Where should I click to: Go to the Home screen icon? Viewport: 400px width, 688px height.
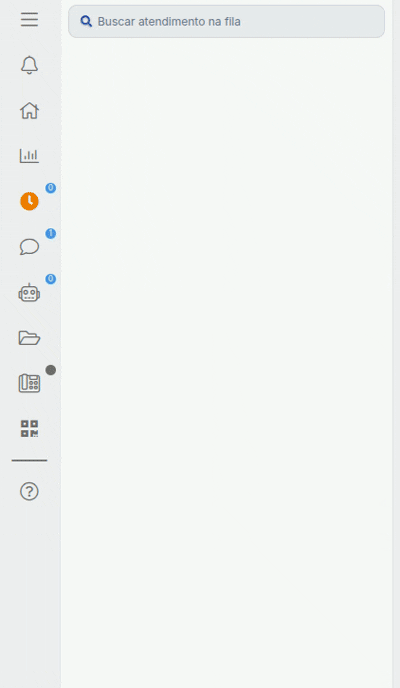[x=29, y=111]
